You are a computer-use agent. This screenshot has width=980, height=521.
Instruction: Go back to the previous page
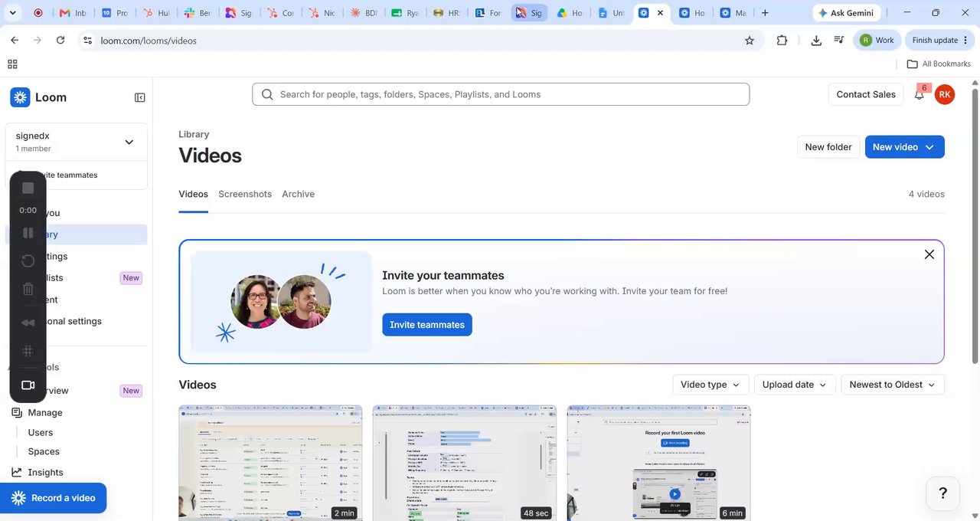click(15, 41)
